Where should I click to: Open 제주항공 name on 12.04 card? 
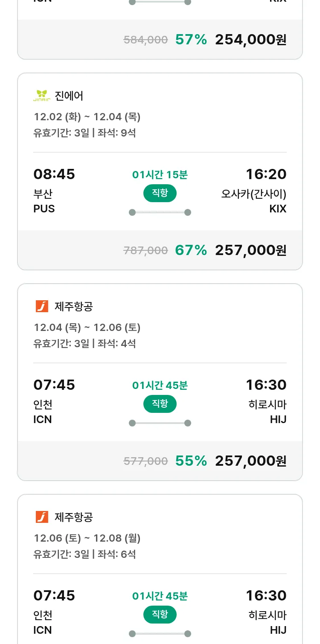[x=74, y=306]
